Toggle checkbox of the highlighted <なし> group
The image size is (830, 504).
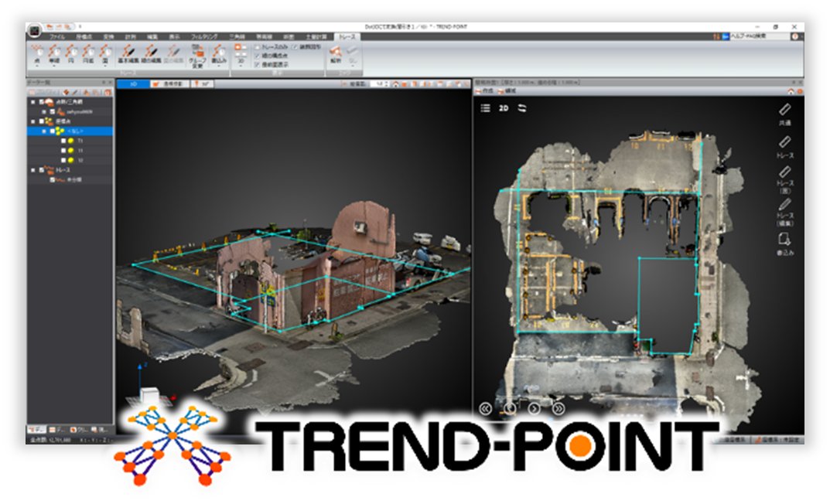point(52,131)
